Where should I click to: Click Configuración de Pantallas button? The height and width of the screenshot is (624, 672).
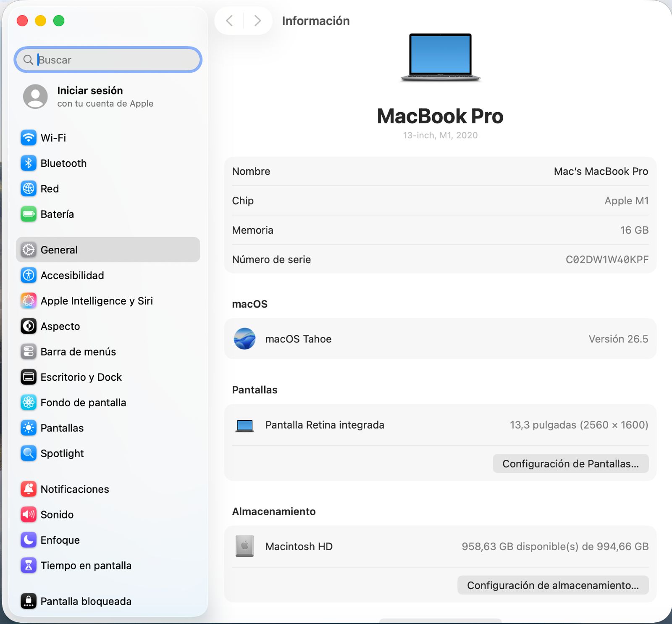[x=570, y=463]
